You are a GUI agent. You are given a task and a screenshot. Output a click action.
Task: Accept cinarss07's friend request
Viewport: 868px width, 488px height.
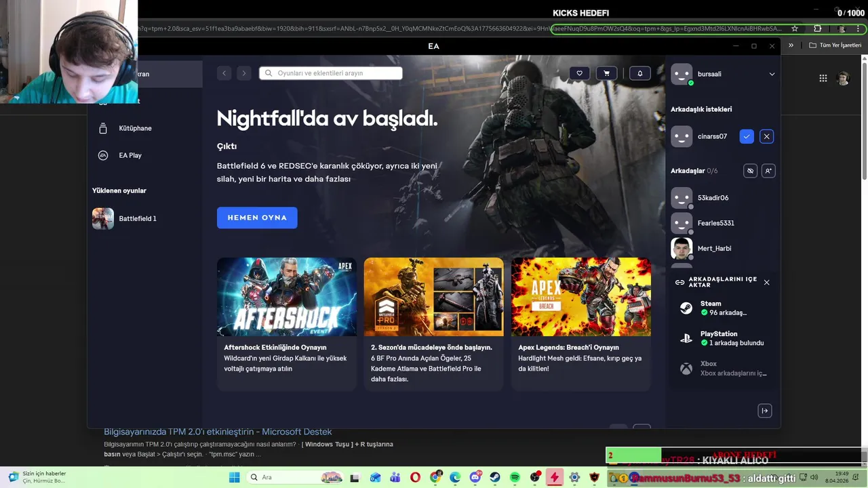(x=747, y=136)
